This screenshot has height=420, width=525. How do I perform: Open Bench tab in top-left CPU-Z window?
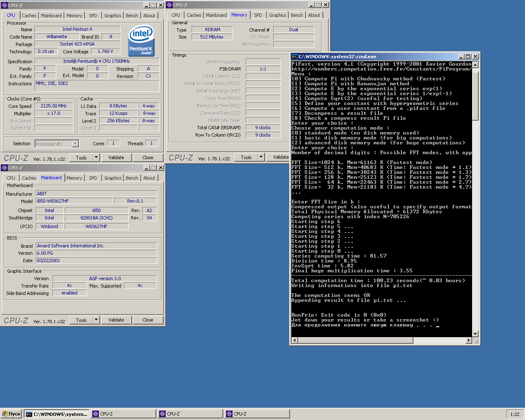pyautogui.click(x=132, y=16)
